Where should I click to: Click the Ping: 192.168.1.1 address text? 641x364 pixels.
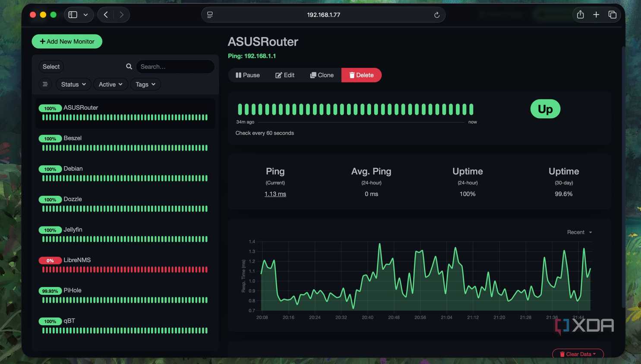point(252,56)
